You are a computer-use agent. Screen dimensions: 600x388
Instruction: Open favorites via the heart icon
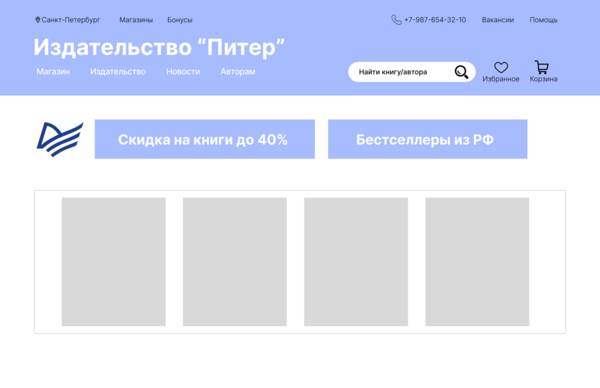(x=501, y=67)
